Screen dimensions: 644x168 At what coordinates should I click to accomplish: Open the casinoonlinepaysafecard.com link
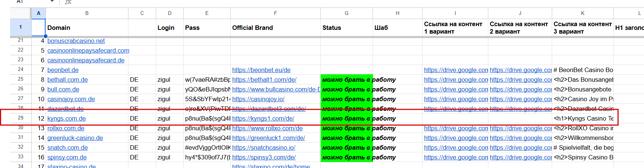point(88,50)
